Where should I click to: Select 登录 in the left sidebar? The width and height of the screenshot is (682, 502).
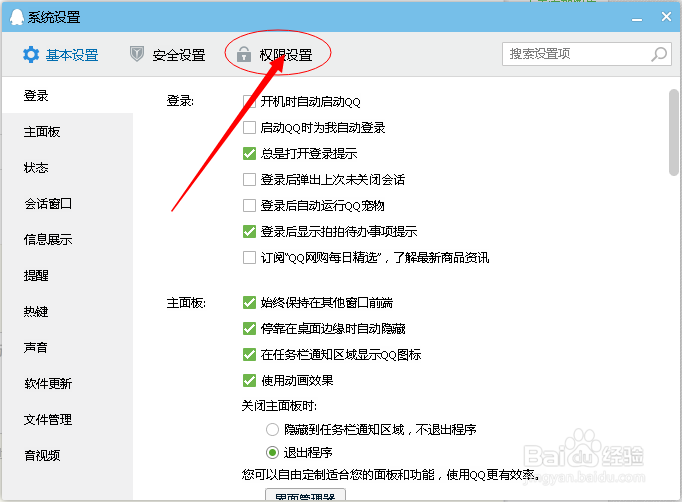[67, 96]
